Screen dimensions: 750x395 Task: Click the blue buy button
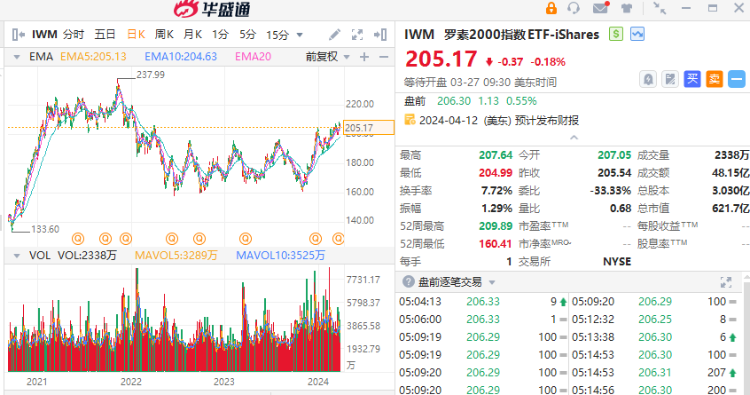692,79
